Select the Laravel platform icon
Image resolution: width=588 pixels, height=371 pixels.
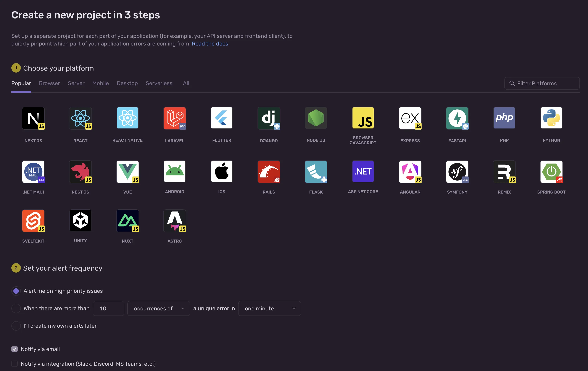[x=175, y=118]
